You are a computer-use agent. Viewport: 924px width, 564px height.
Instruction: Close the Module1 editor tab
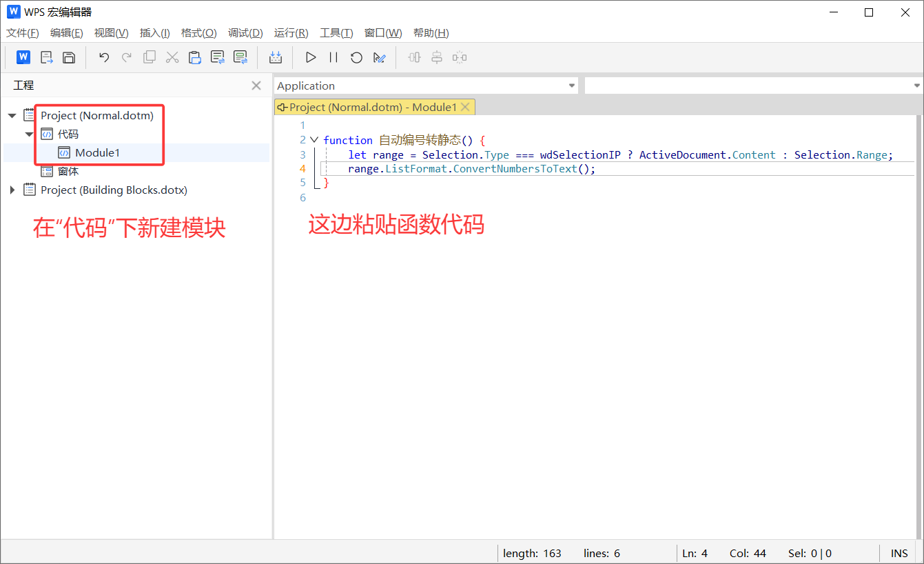point(465,107)
